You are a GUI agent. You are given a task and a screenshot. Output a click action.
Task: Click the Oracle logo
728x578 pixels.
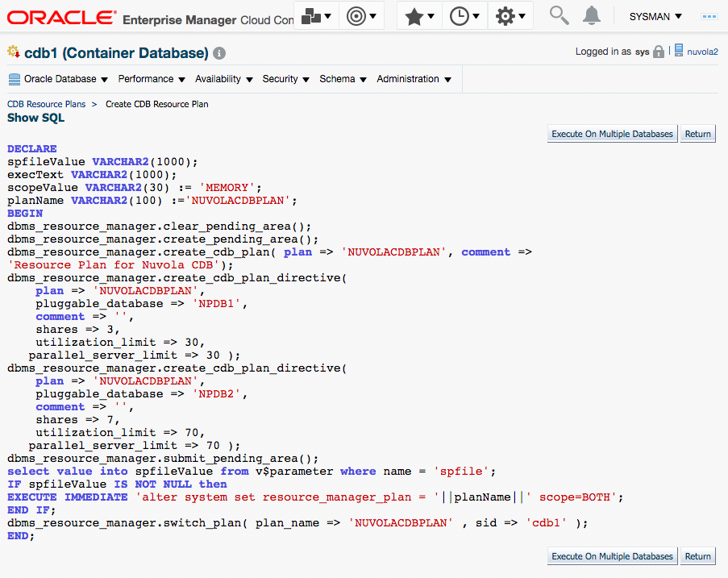tap(61, 17)
